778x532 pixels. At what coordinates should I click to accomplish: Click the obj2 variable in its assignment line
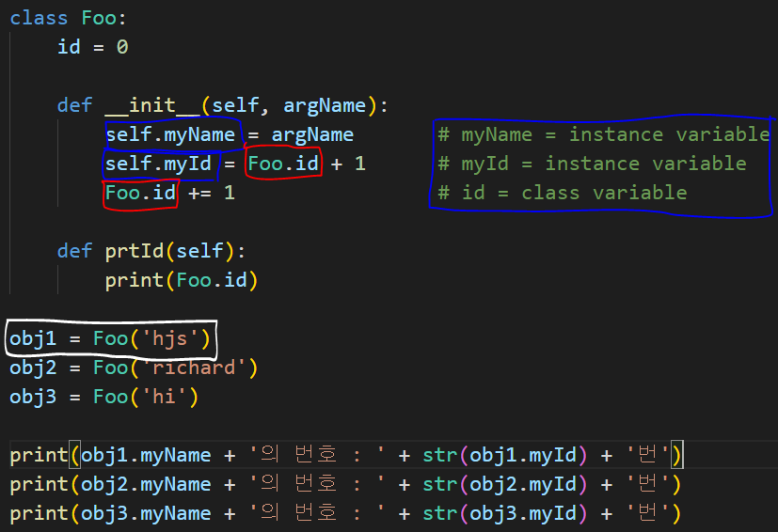[x=33, y=368]
